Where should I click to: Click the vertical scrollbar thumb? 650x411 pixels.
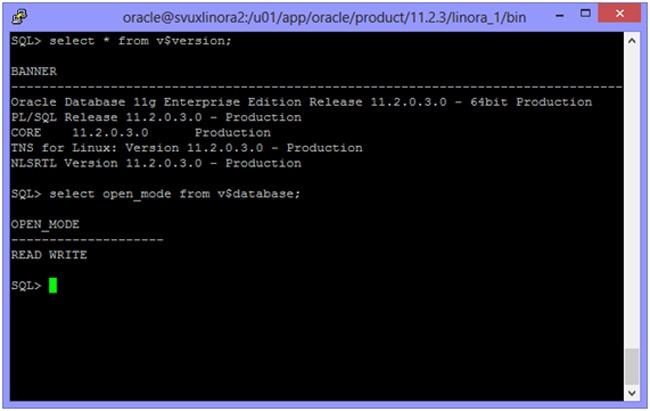coord(630,366)
